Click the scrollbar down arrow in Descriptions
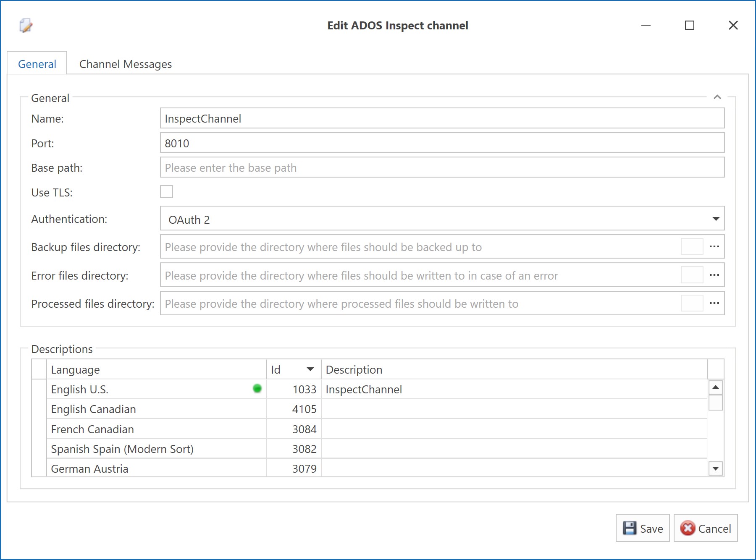The width and height of the screenshot is (756, 560). click(x=715, y=467)
